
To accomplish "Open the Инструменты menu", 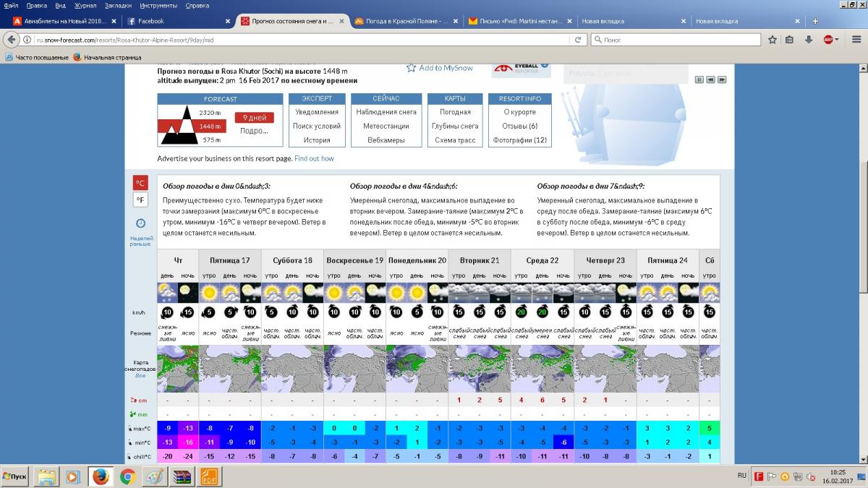I will pyautogui.click(x=158, y=5).
